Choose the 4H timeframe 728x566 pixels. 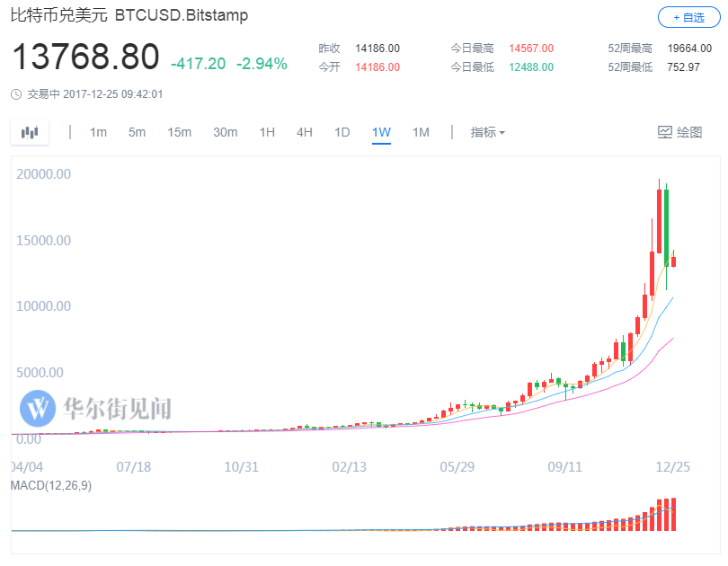(305, 132)
